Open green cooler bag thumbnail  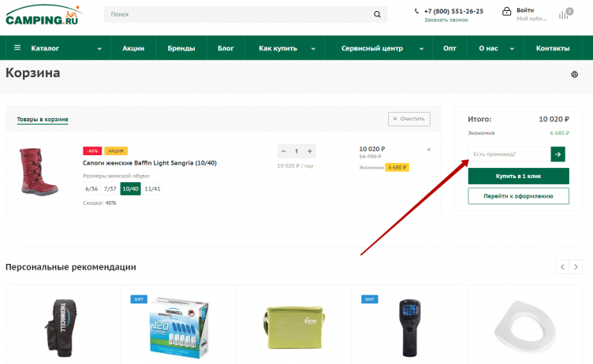click(x=294, y=328)
